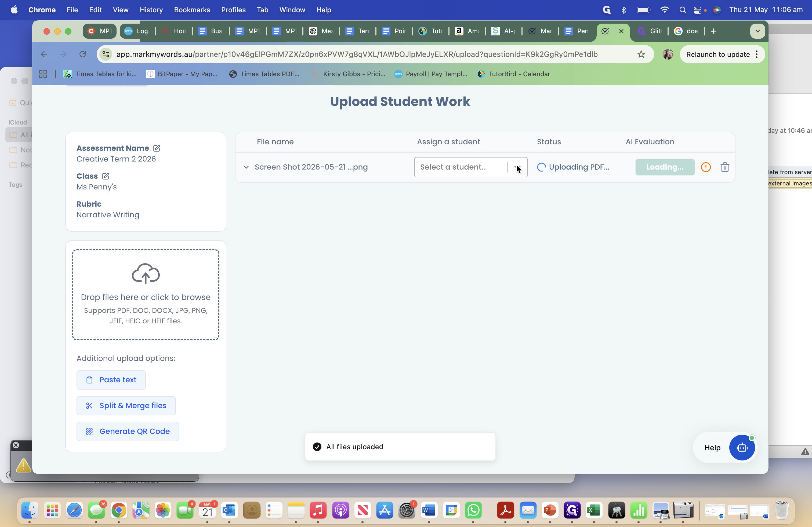Viewport: 812px width, 527px height.
Task: Open the BitPaper - My Pap bookmark
Action: (x=182, y=74)
